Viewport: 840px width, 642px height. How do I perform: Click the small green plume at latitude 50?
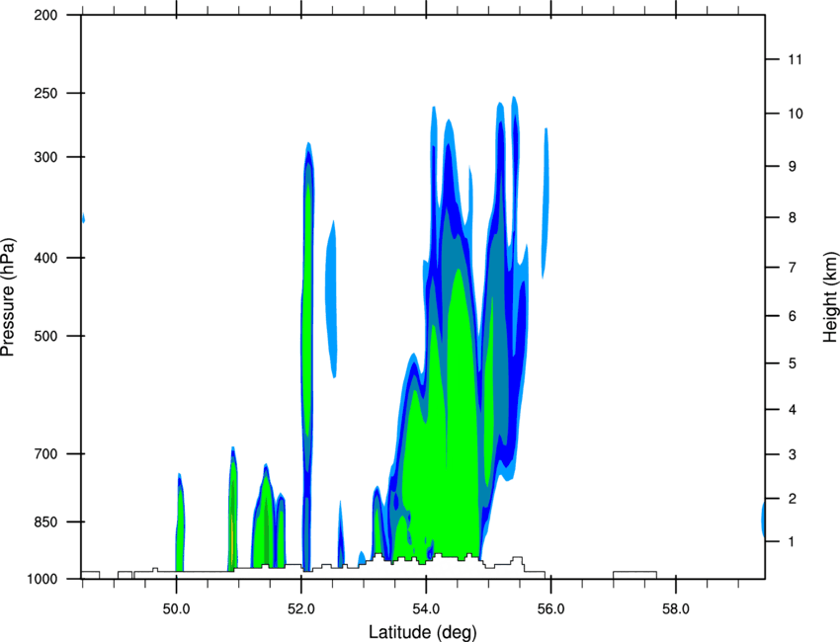[180, 530]
